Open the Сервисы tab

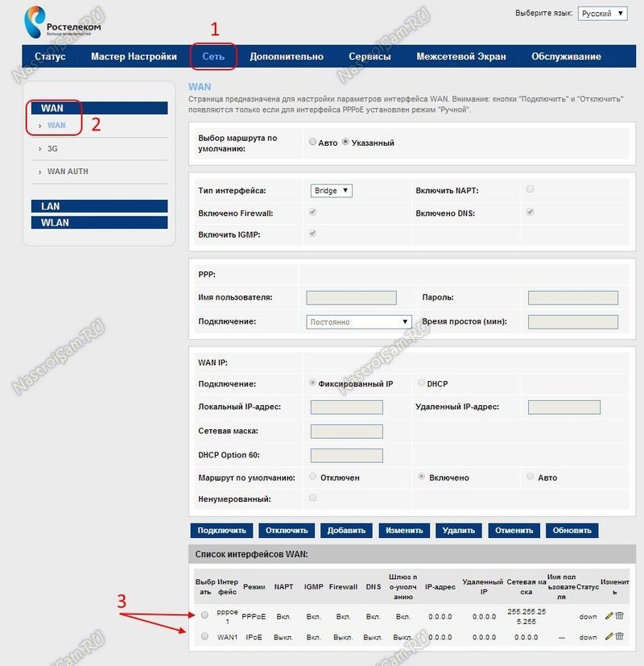click(369, 56)
